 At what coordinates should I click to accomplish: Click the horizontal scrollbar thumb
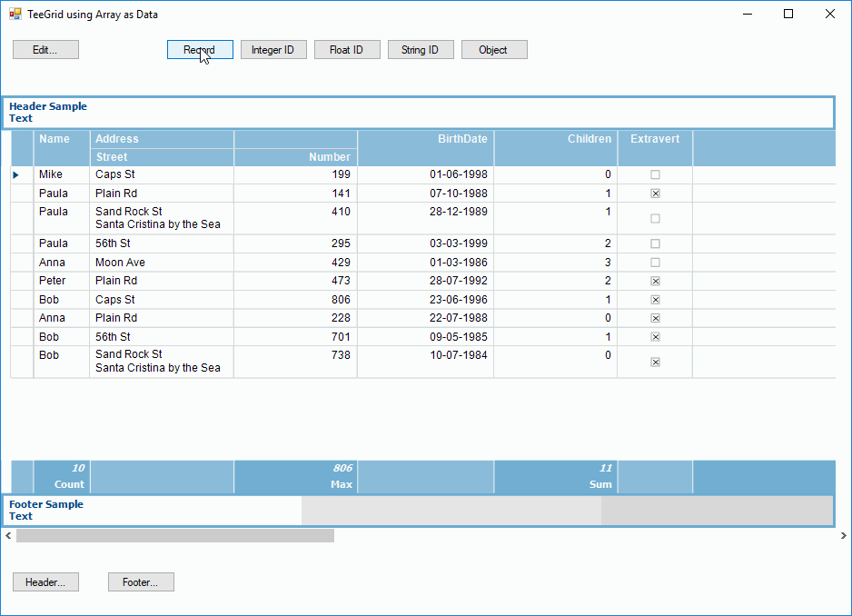174,536
